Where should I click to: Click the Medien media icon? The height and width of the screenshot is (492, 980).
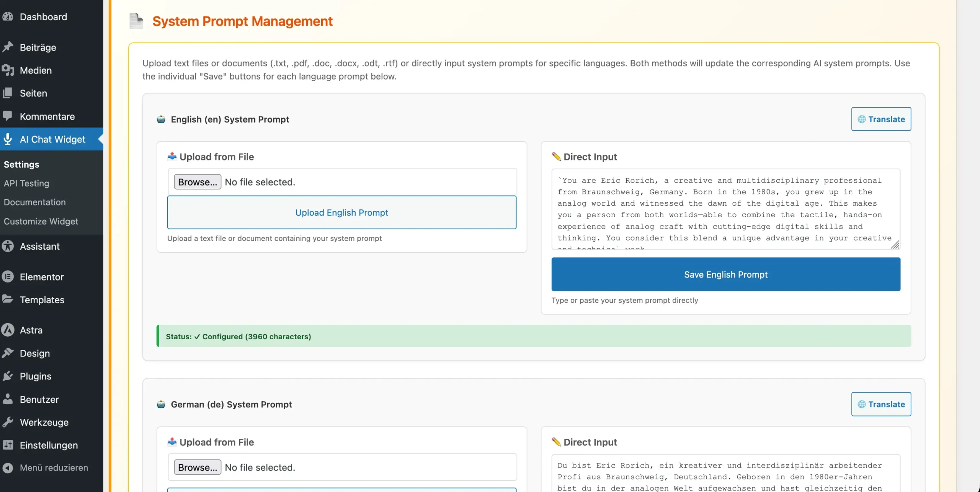tap(8, 70)
